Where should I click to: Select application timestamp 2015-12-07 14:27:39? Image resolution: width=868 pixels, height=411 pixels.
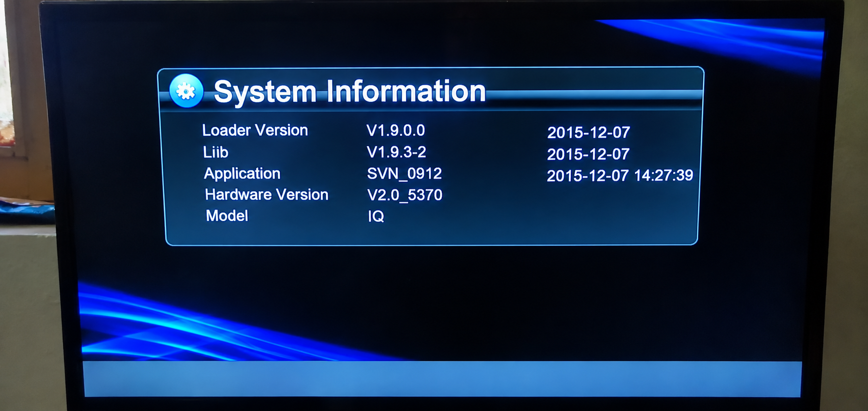[x=620, y=176]
